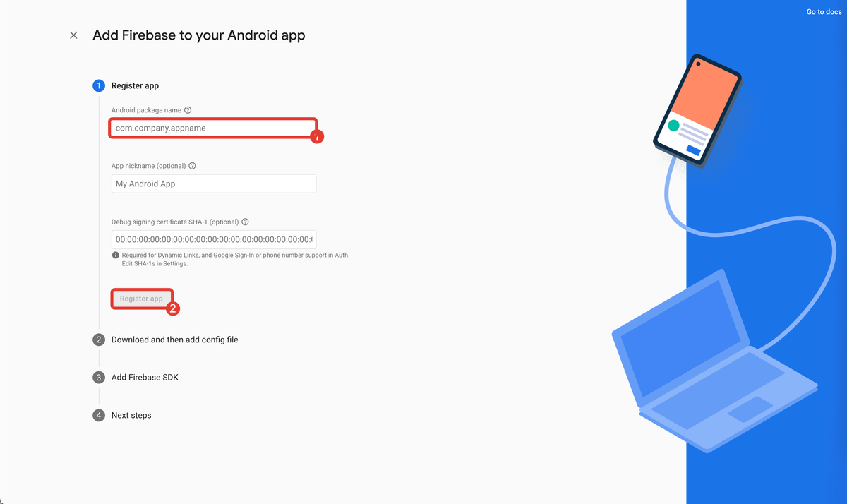Image resolution: width=847 pixels, height=504 pixels.
Task: Expand the Add Firebase SDK step
Action: tap(145, 378)
